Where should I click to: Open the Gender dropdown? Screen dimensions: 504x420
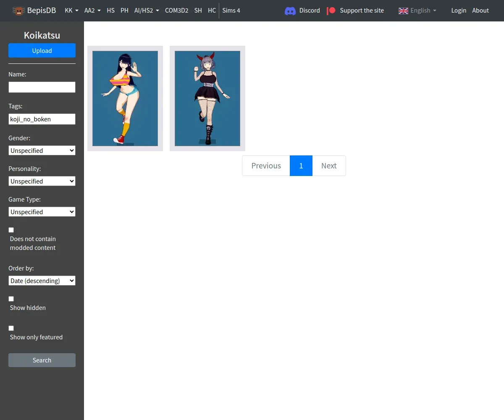pyautogui.click(x=42, y=150)
